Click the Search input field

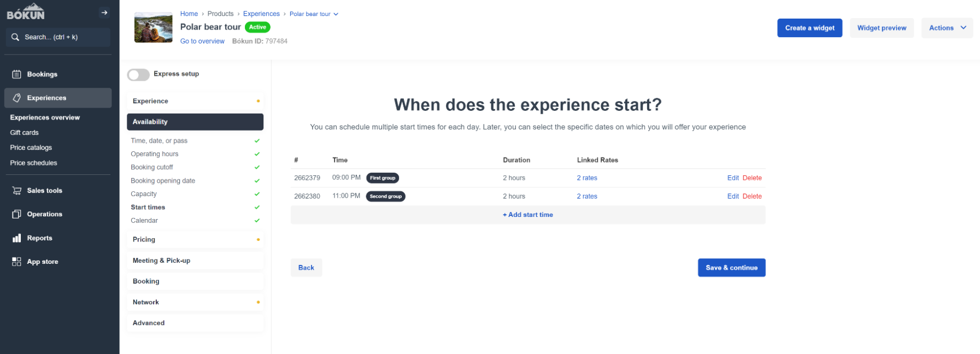point(57,37)
